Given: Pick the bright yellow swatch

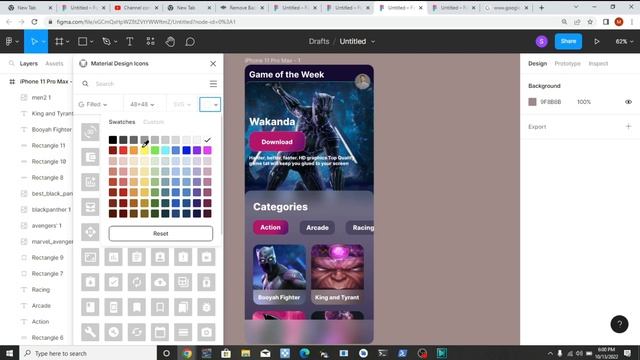Looking at the screenshot, I should pyautogui.click(x=144, y=151).
